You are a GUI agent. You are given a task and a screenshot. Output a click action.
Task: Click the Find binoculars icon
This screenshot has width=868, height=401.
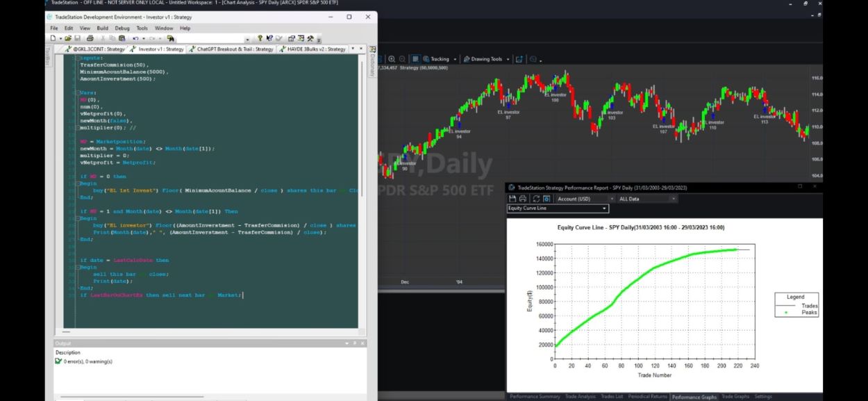170,38
